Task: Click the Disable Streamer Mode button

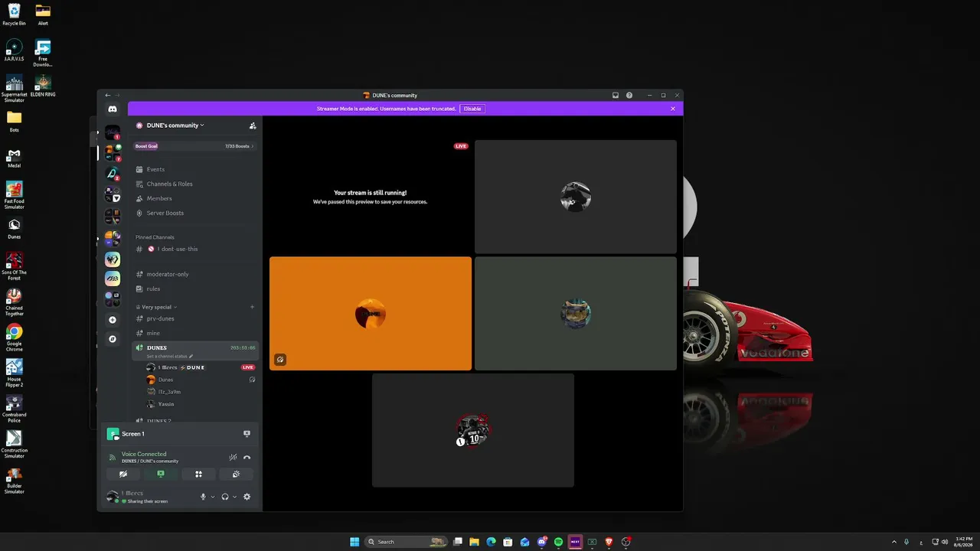Action: (472, 109)
